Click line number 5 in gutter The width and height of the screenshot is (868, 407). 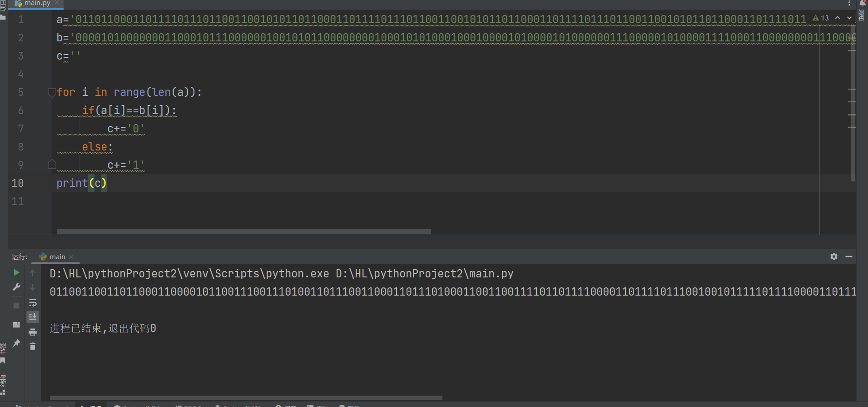tap(21, 92)
